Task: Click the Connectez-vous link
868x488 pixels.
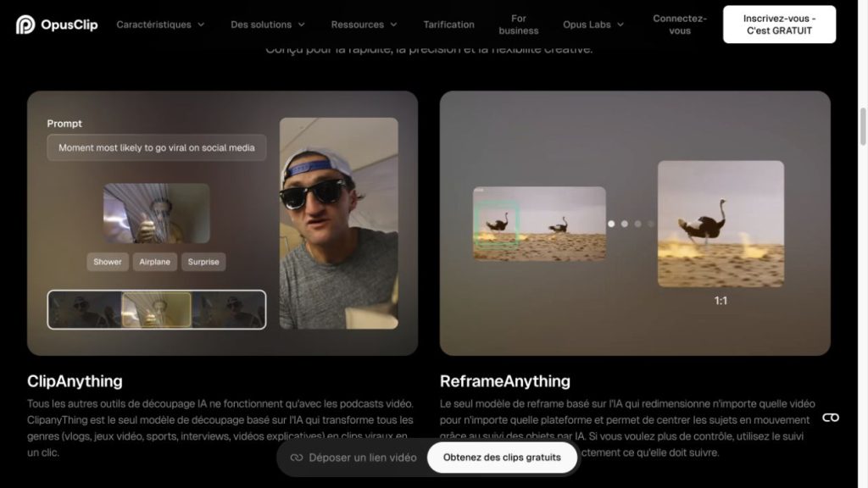Action: pos(679,25)
